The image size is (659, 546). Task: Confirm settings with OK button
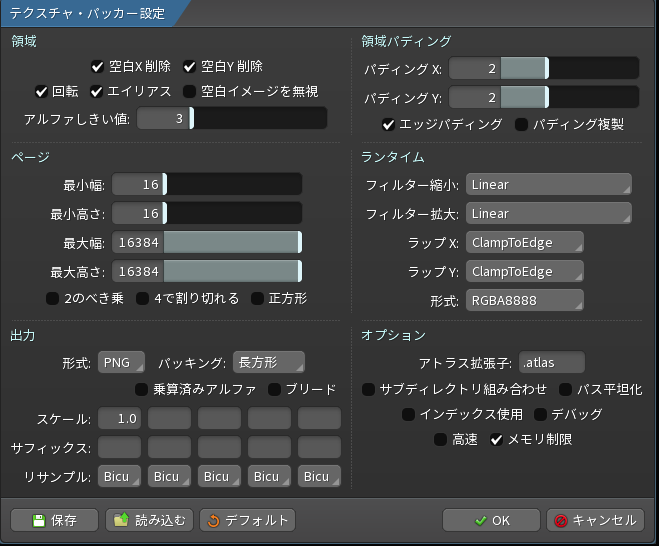pos(491,520)
